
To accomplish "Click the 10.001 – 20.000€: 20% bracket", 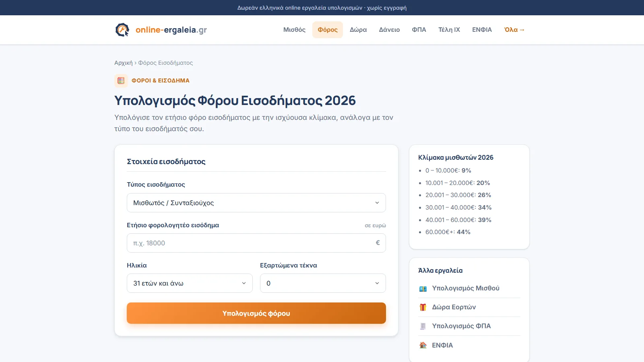I will pyautogui.click(x=458, y=183).
